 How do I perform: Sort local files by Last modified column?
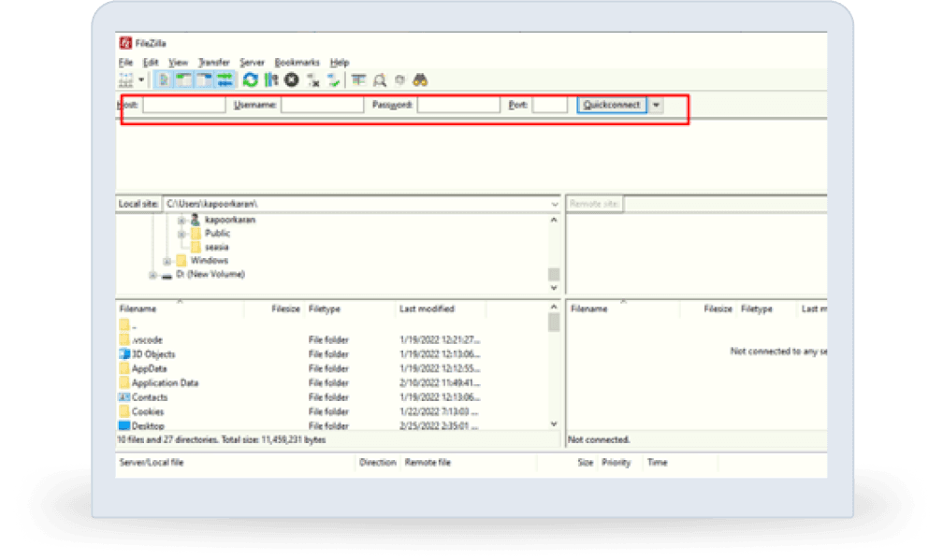pyautogui.click(x=427, y=309)
